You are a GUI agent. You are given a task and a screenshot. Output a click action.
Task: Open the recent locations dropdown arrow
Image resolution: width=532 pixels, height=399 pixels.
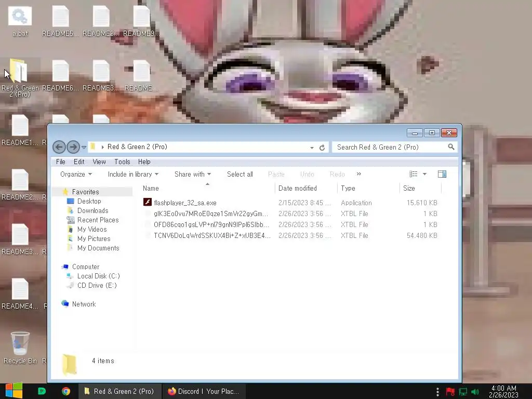pyautogui.click(x=84, y=147)
